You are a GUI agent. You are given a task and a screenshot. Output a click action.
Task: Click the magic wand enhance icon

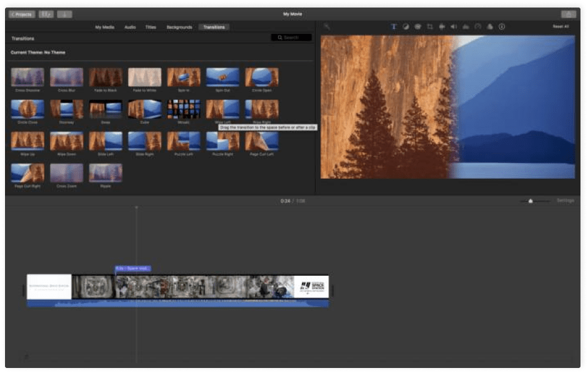pos(327,26)
